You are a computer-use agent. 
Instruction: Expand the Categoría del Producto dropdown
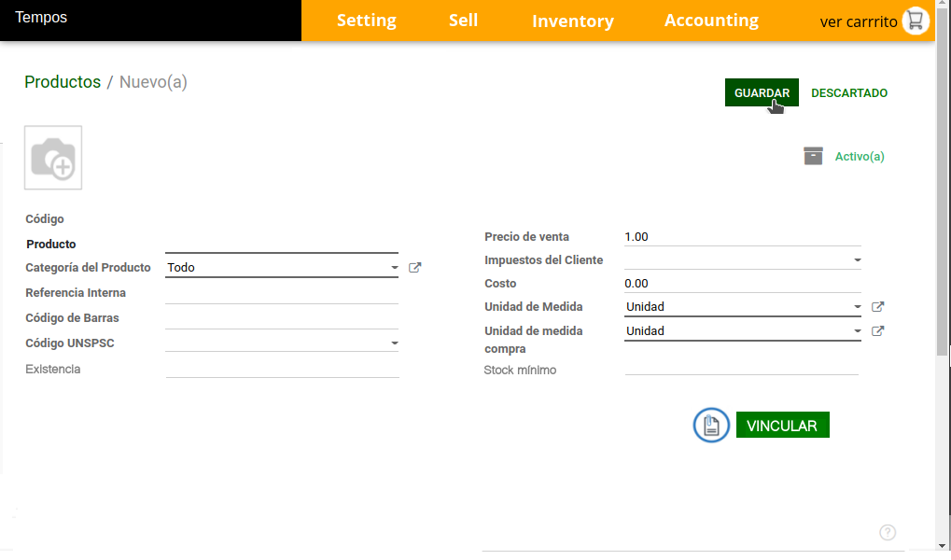click(x=394, y=268)
